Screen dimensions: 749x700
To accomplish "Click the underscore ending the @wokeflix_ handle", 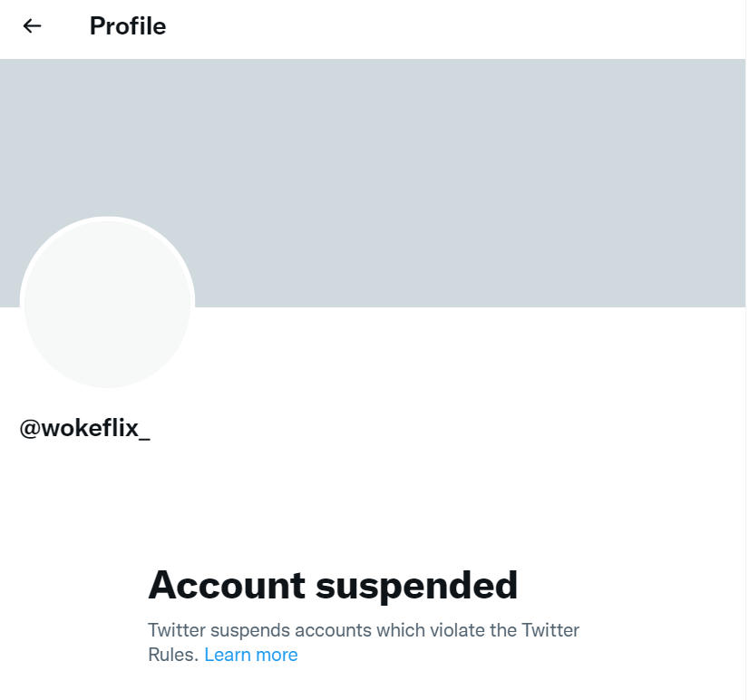I will tap(145, 435).
